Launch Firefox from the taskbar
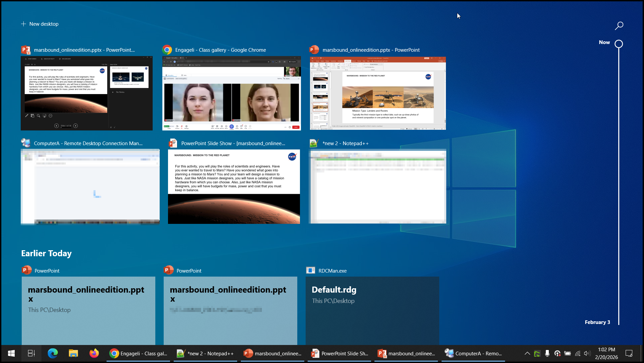This screenshot has width=644, height=363. (x=94, y=353)
